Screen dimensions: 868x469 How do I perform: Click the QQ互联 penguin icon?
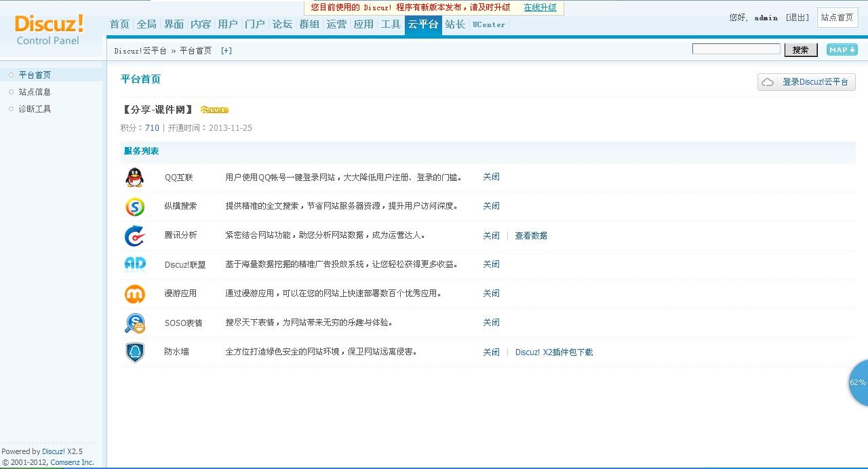(134, 178)
